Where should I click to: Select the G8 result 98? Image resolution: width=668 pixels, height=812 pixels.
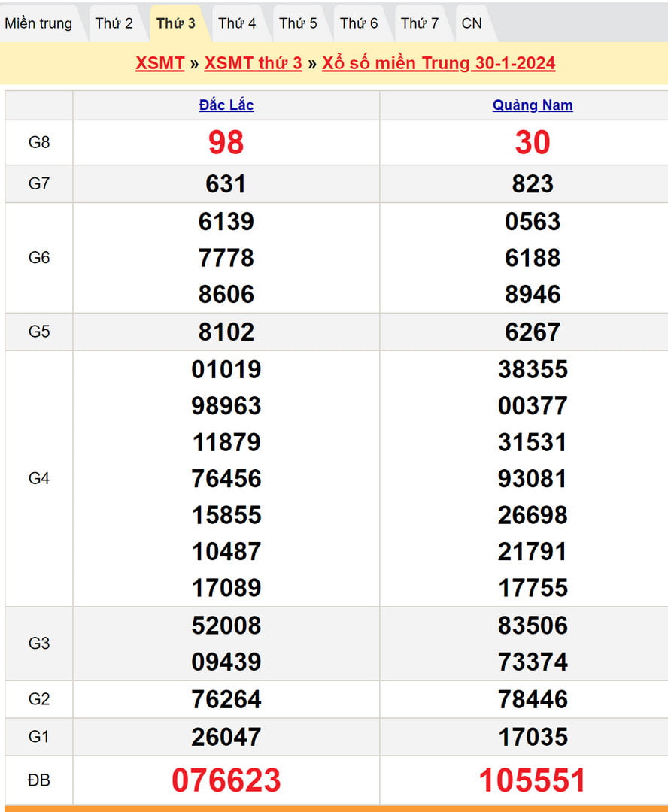(x=226, y=142)
